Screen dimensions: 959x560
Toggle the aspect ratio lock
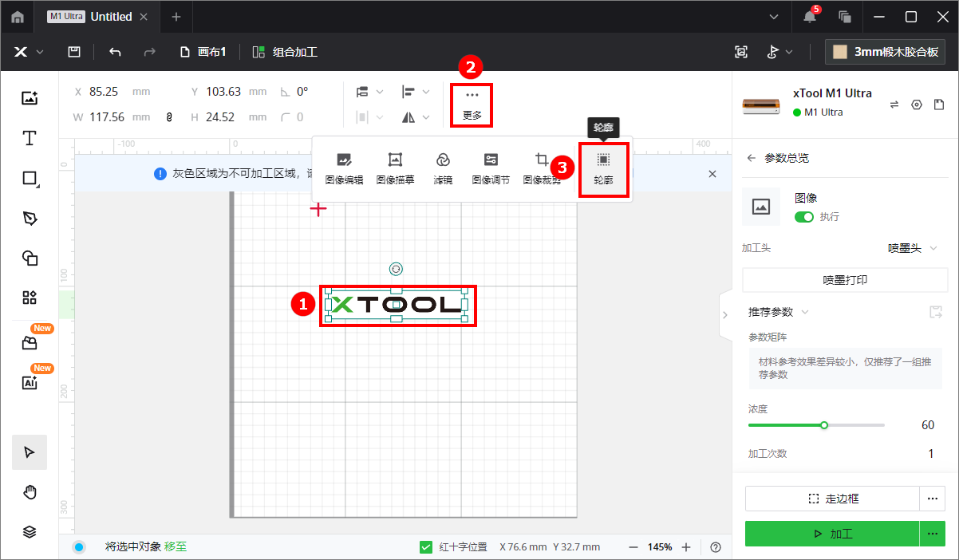pyautogui.click(x=168, y=117)
